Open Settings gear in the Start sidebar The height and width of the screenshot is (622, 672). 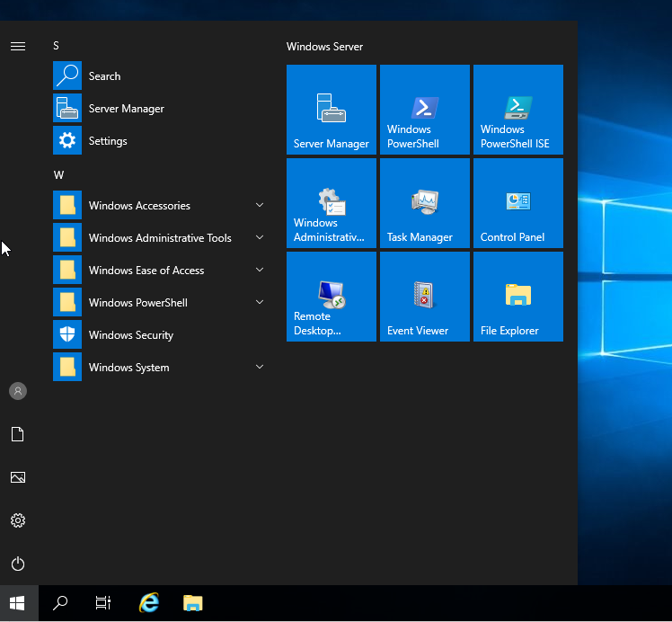[x=18, y=520]
